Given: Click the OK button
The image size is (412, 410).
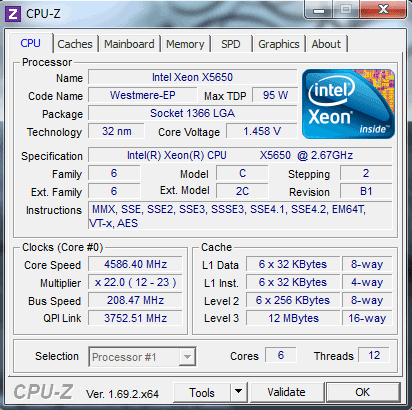Looking at the screenshot, I should (363, 392).
